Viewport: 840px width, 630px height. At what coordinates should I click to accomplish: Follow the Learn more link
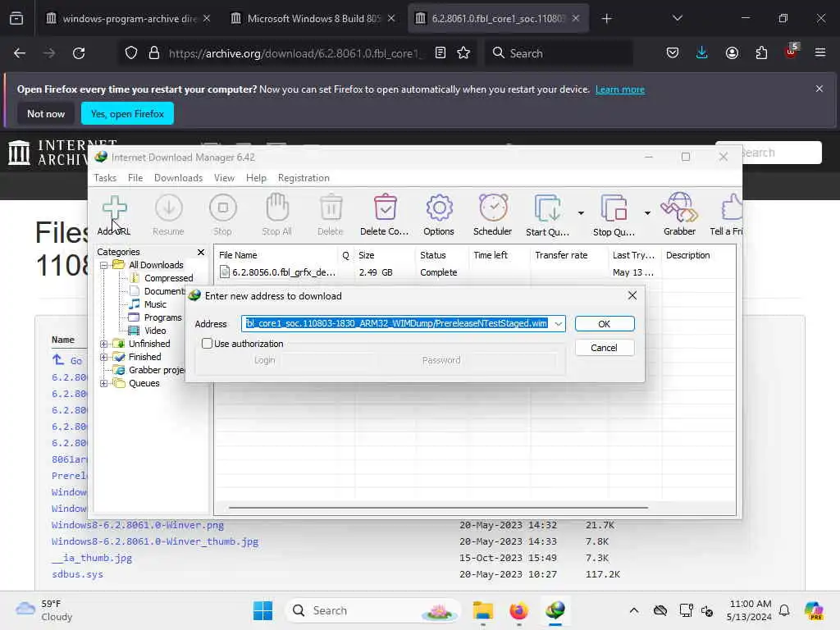[620, 89]
